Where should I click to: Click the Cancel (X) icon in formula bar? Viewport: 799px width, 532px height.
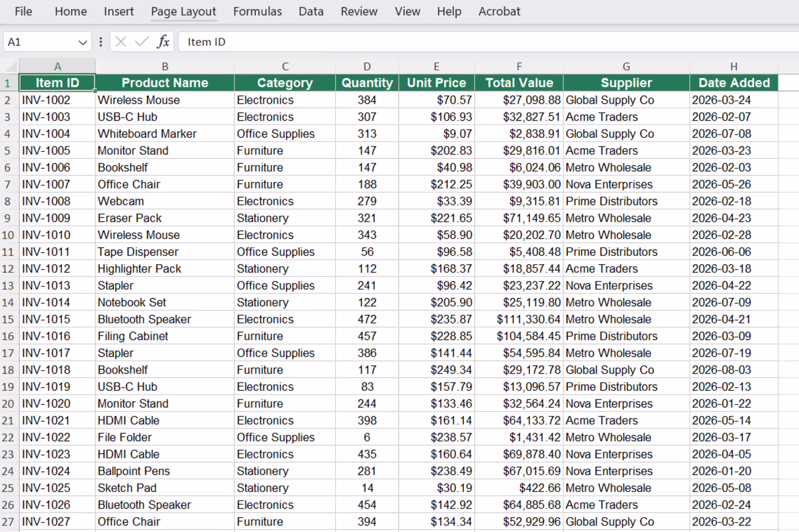[x=121, y=42]
